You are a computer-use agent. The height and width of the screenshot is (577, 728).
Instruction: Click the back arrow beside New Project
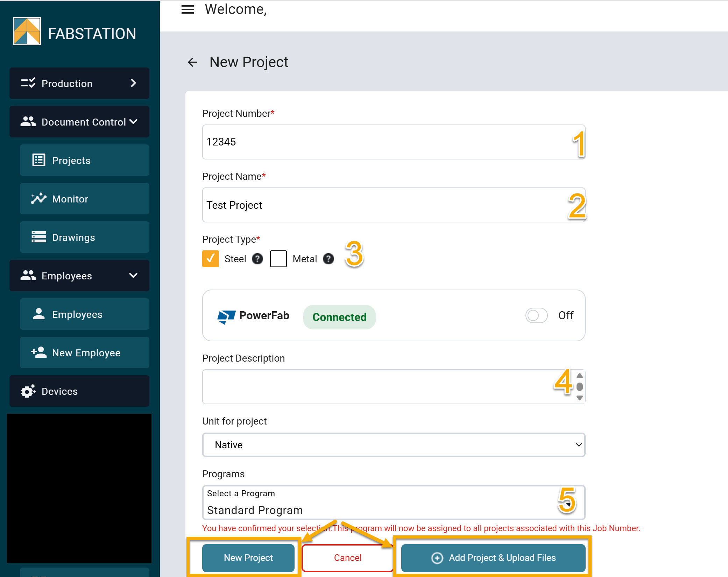192,62
